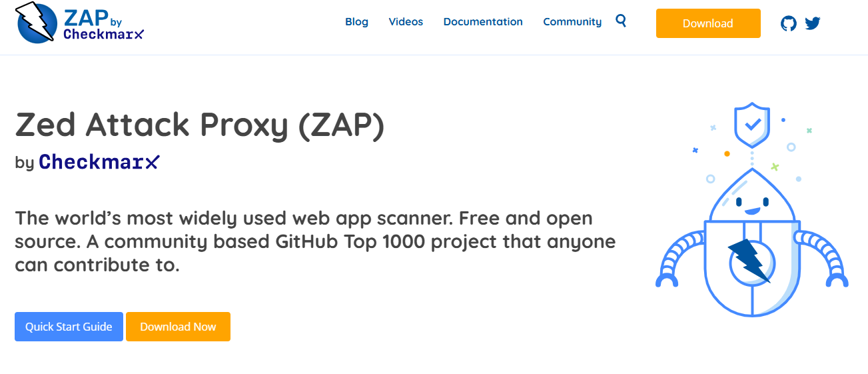The image size is (868, 374).
Task: Click the shield checkmark icon above robot
Action: click(x=752, y=125)
